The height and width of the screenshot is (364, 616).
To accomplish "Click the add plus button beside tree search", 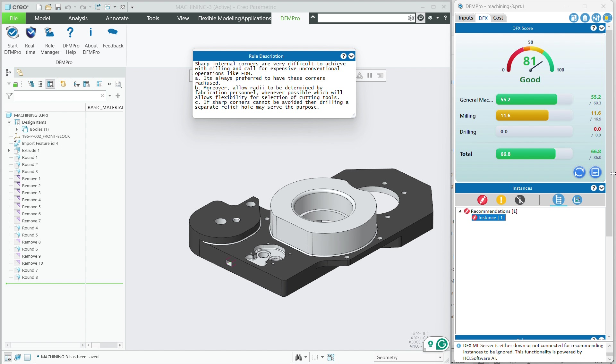I will [x=118, y=96].
